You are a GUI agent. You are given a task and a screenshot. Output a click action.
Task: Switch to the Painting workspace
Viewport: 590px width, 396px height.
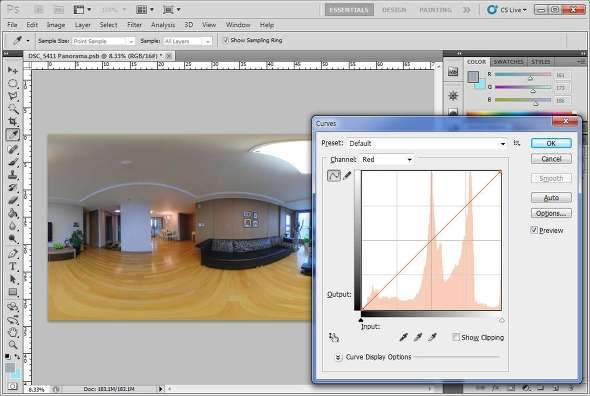[x=435, y=10]
